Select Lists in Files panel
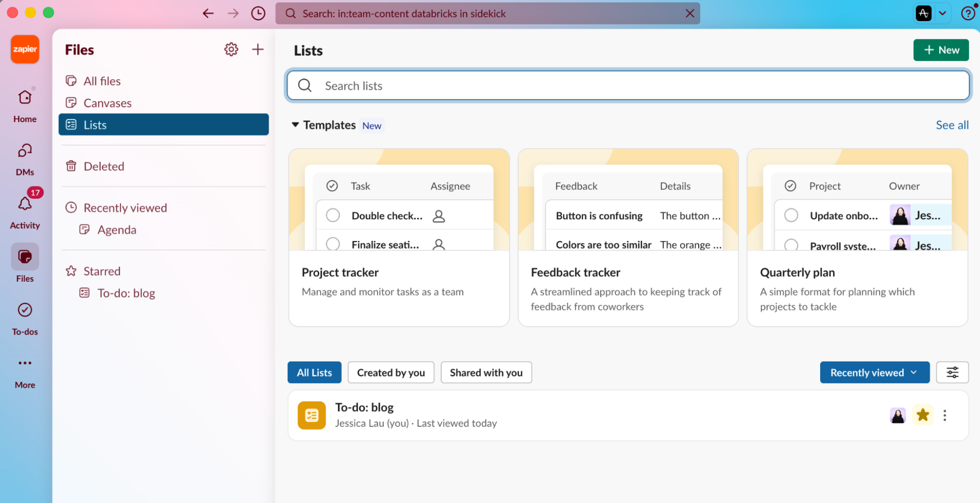Screen dimensions: 980x503 163,125
